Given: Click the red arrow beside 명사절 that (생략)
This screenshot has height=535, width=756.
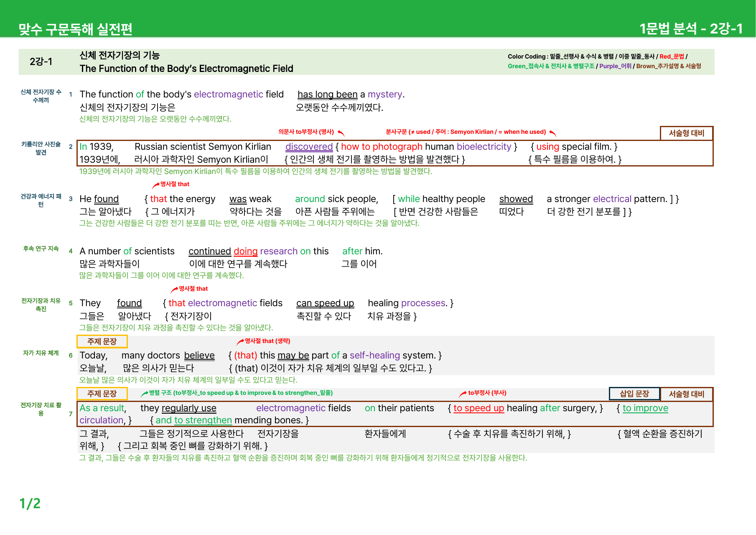Looking at the screenshot, I should coord(240,342).
